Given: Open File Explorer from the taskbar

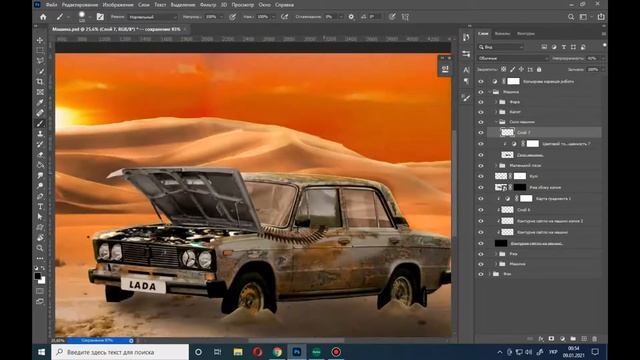Looking at the screenshot, I should tap(238, 352).
